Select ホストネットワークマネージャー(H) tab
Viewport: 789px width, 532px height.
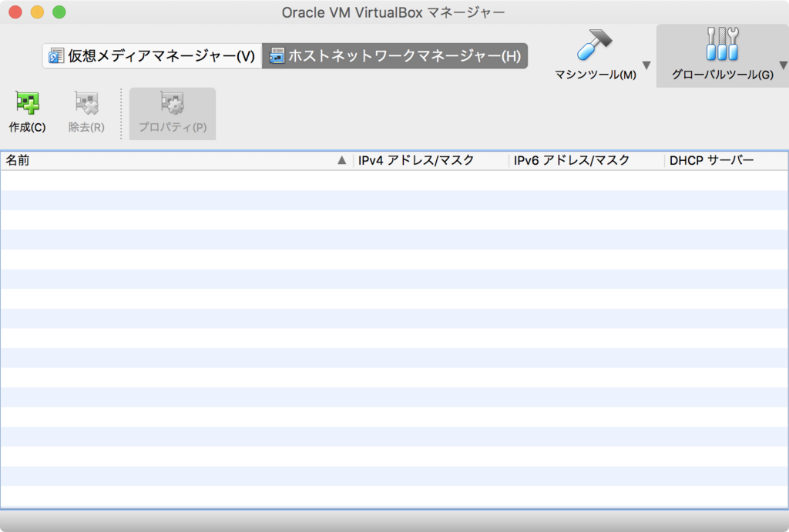pos(395,55)
